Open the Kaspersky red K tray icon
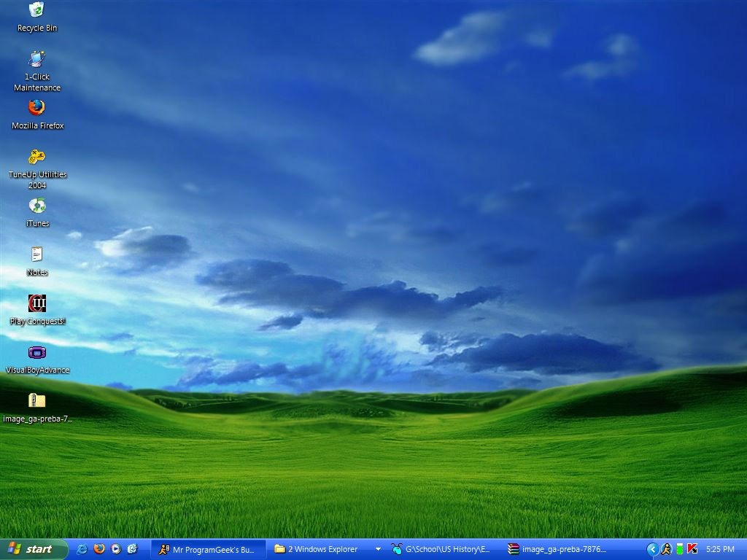Screen dimensions: 747x560 692,550
